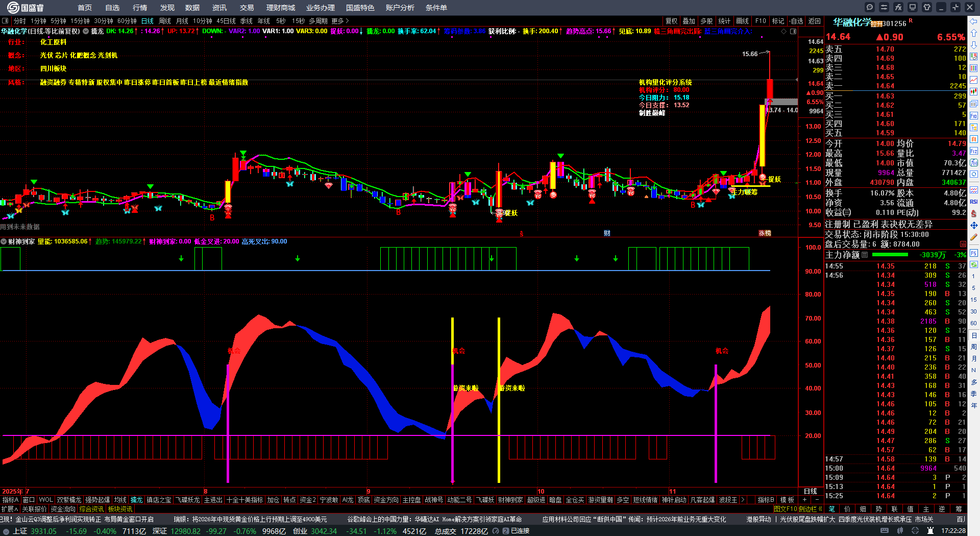Open the skin (shirt) theme icon
980x536 pixels.
927,7
